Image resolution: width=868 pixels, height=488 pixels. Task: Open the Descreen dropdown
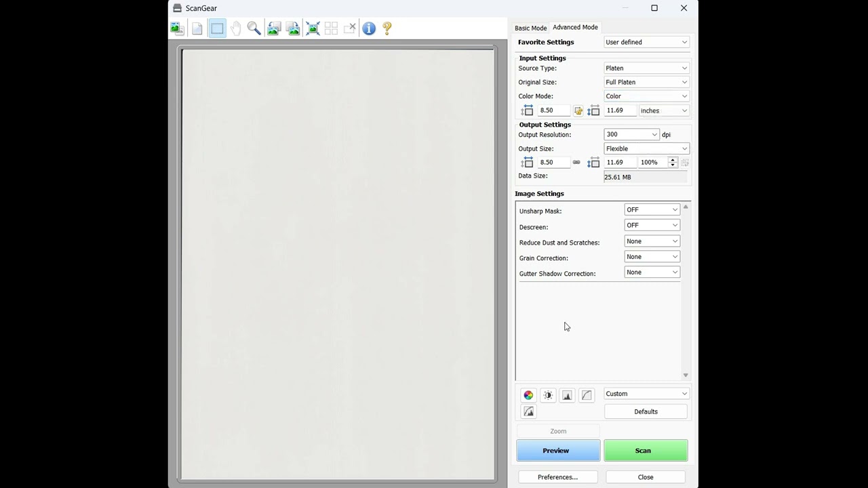pos(652,225)
